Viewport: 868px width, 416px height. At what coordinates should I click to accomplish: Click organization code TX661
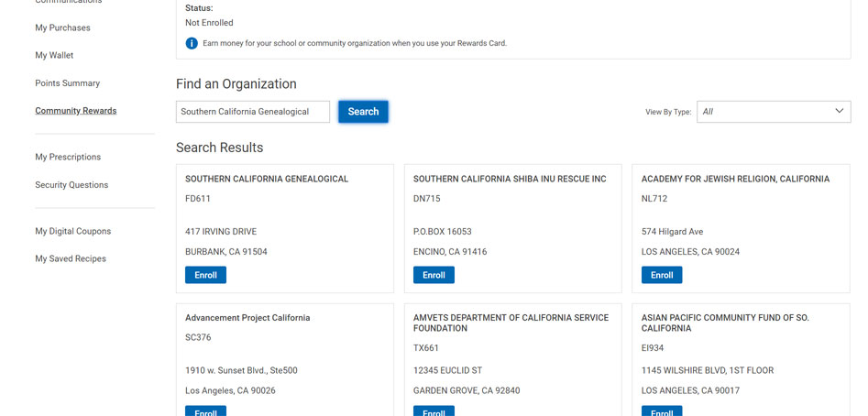[425, 348]
